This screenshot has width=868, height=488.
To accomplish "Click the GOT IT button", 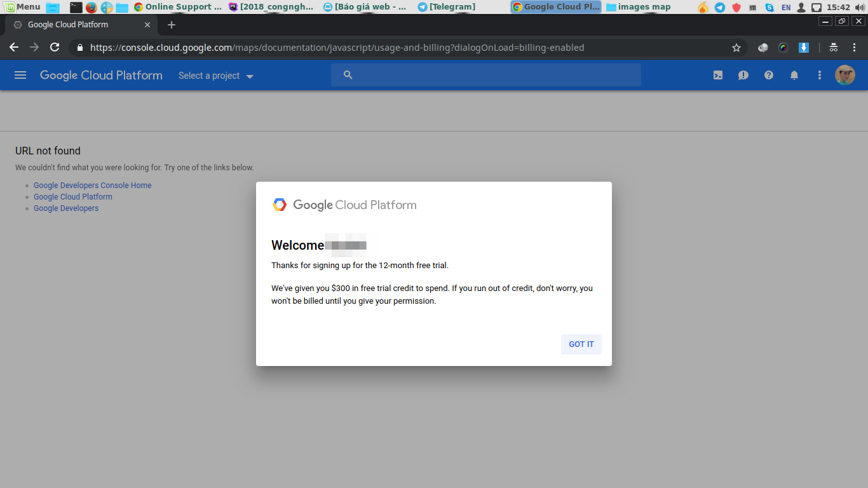I will (581, 344).
